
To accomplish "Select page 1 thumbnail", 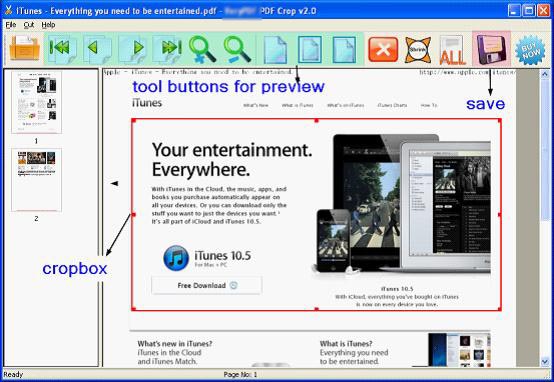I will [x=36, y=102].
